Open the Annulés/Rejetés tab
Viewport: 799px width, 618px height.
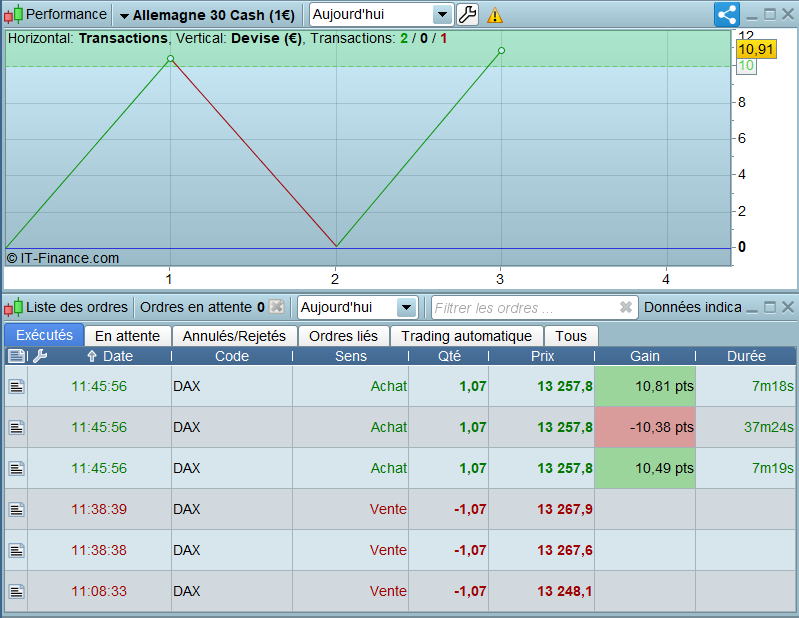coord(234,336)
